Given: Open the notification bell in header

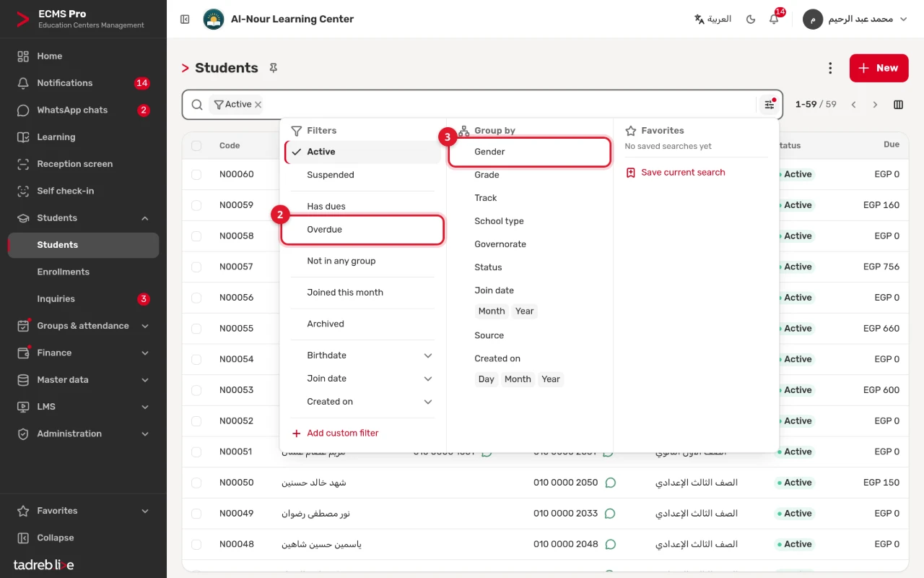Looking at the screenshot, I should [x=774, y=20].
